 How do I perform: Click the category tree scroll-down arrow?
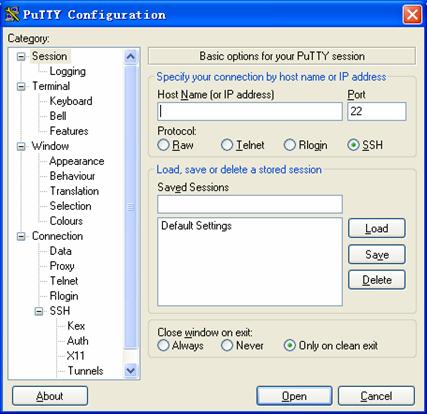(130, 370)
